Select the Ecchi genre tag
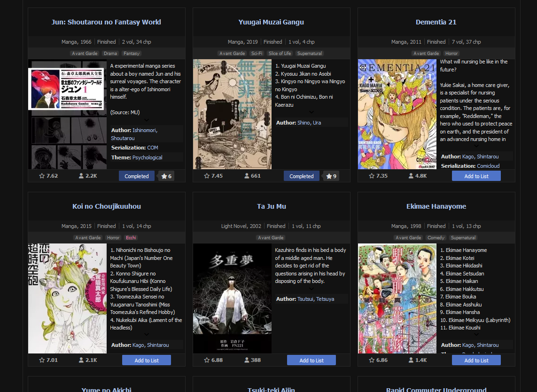 pyautogui.click(x=131, y=237)
